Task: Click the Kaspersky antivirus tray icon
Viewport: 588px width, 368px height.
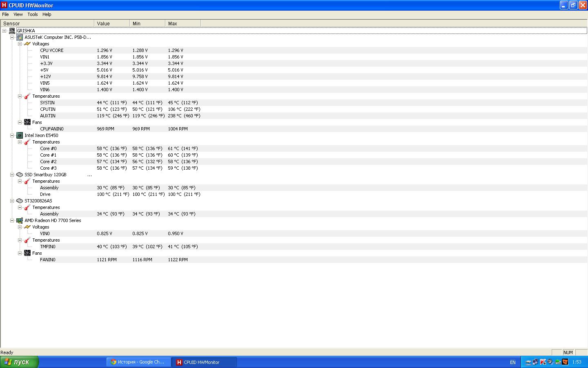Action: (543, 362)
